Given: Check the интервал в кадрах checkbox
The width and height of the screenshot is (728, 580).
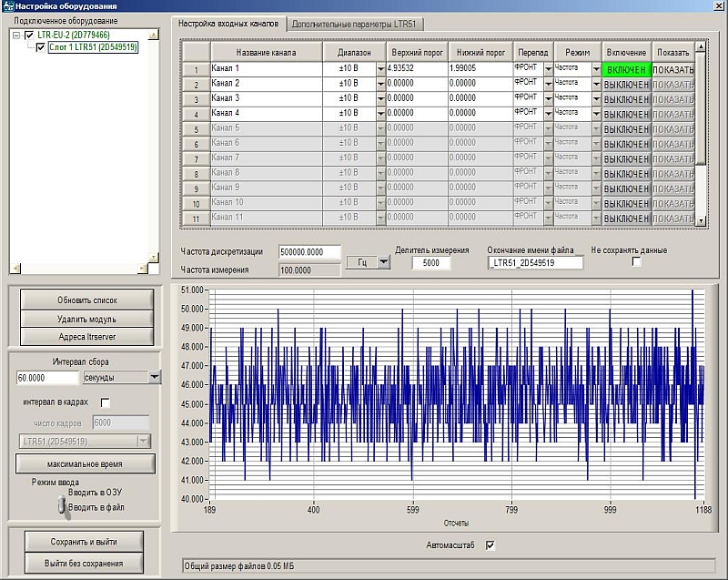Looking at the screenshot, I should [106, 402].
